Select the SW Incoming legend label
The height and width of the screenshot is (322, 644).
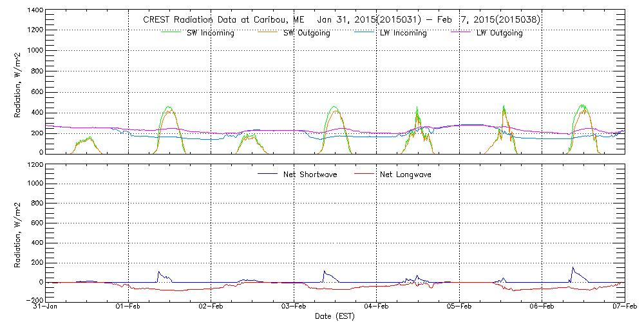click(x=211, y=33)
